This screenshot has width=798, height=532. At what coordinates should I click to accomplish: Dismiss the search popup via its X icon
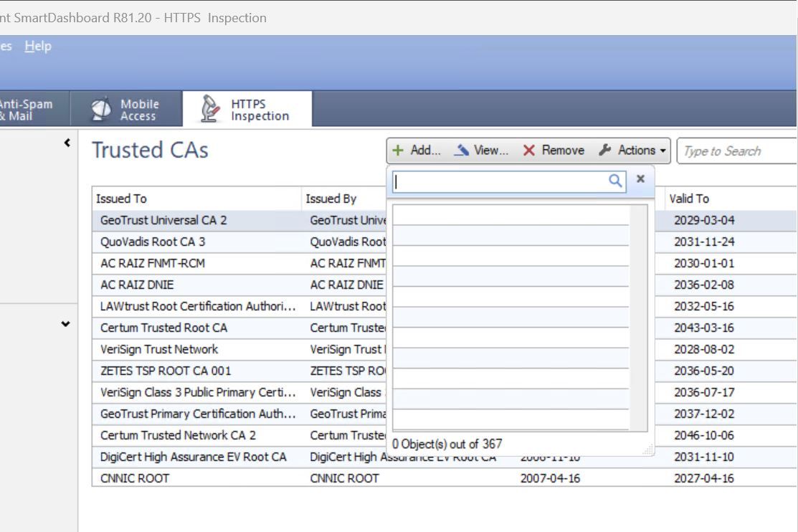pyautogui.click(x=640, y=180)
